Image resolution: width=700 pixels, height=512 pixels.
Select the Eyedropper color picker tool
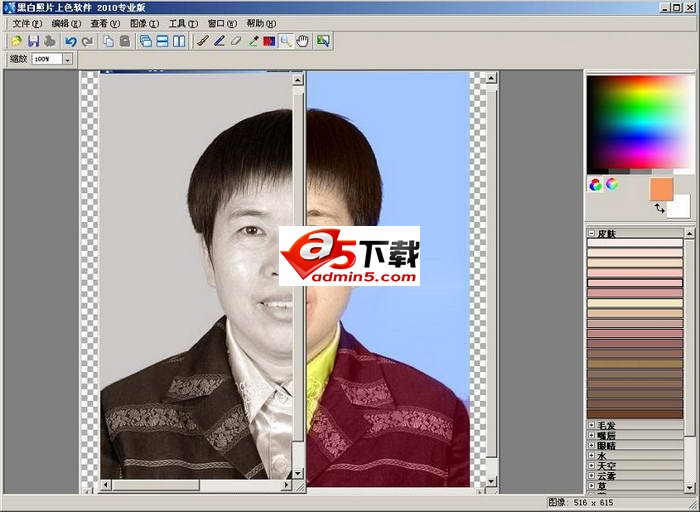click(x=253, y=41)
